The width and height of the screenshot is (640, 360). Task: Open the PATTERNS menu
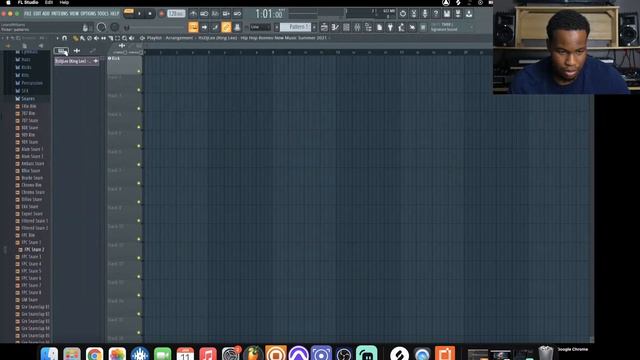click(x=59, y=13)
